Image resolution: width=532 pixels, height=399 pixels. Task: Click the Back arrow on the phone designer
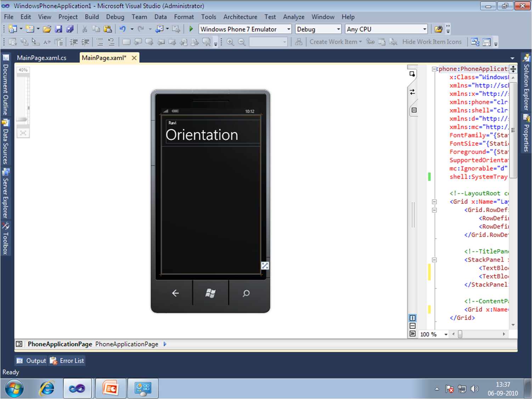pos(175,293)
